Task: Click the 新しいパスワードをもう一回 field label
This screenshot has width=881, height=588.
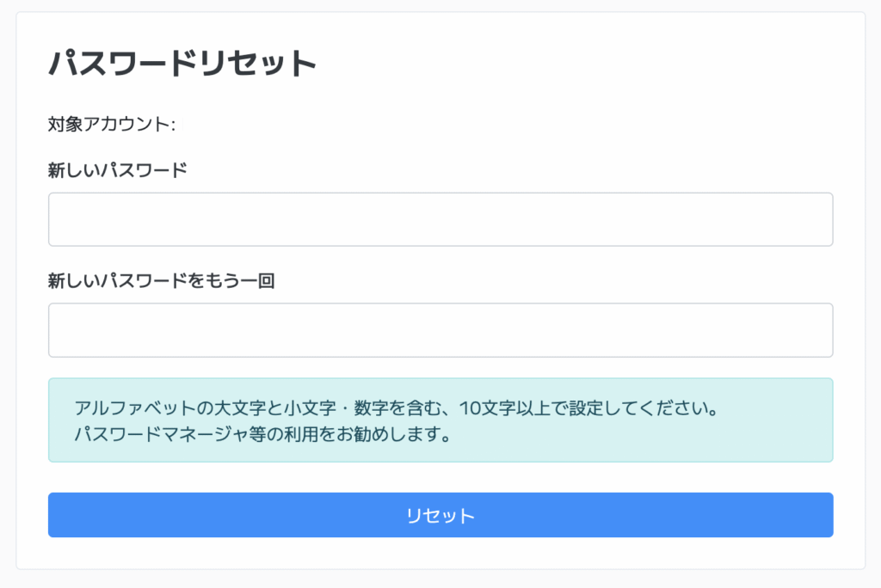Action: (161, 281)
